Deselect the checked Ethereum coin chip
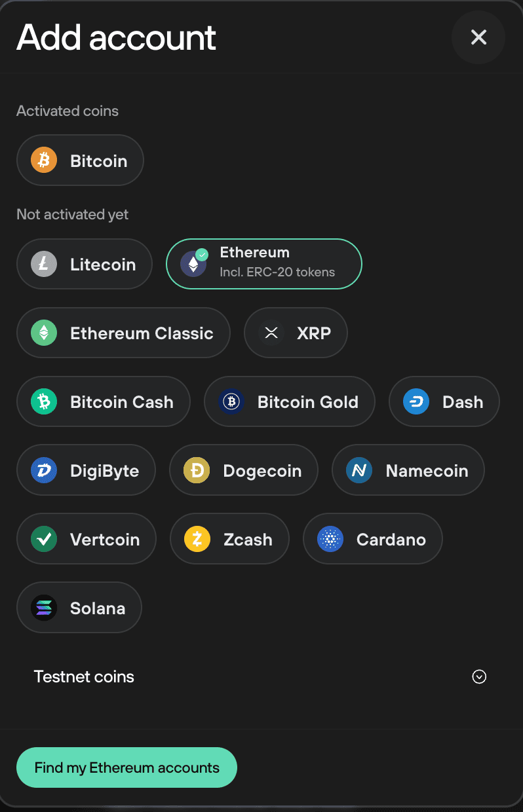This screenshot has width=523, height=812. [x=264, y=264]
